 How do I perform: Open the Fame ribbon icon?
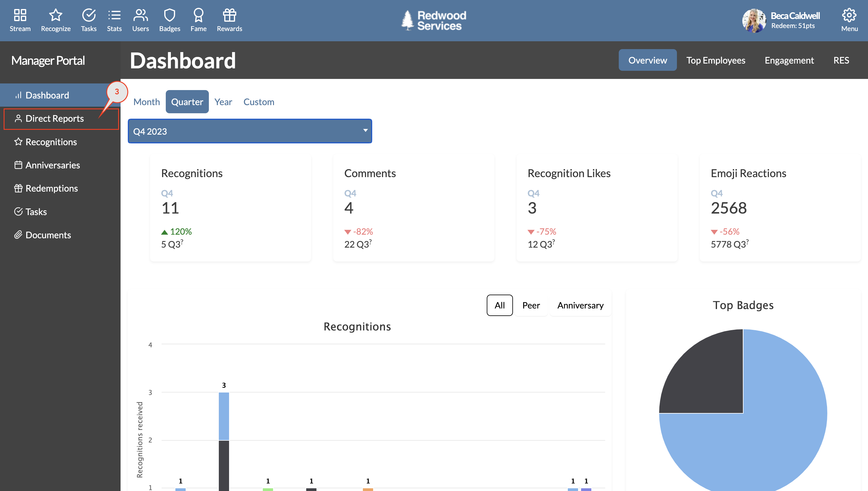click(x=198, y=15)
